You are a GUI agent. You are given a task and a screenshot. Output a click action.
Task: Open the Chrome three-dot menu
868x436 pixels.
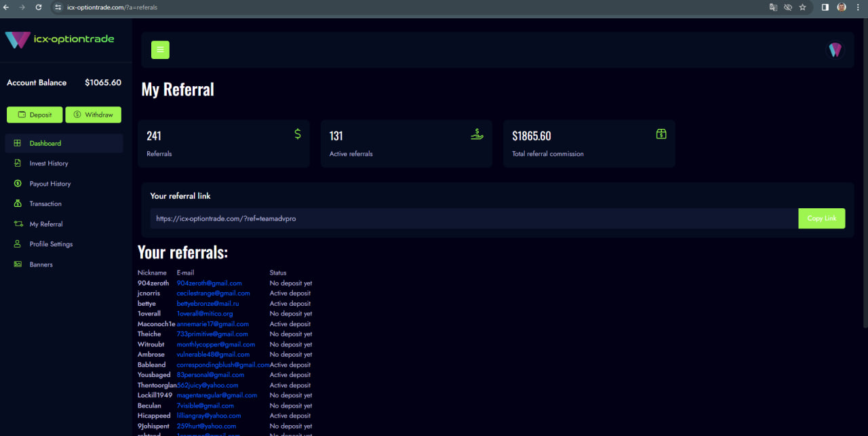point(858,7)
